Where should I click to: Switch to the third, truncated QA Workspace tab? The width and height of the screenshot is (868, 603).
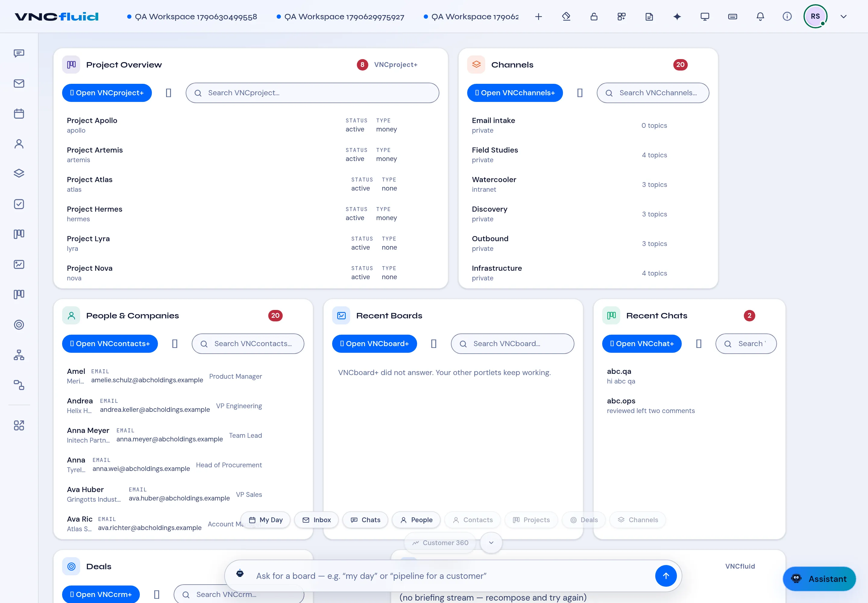pyautogui.click(x=471, y=17)
